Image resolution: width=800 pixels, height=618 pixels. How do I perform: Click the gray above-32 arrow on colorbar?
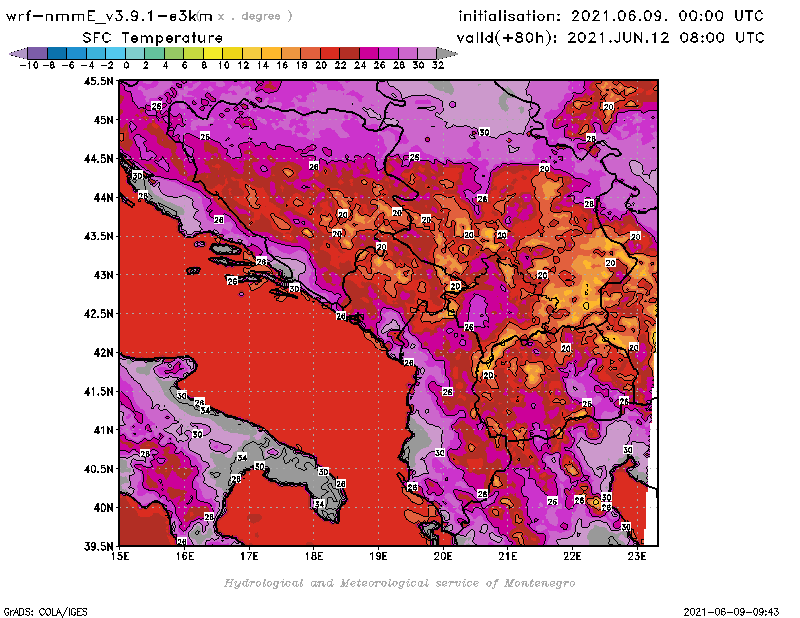446,53
